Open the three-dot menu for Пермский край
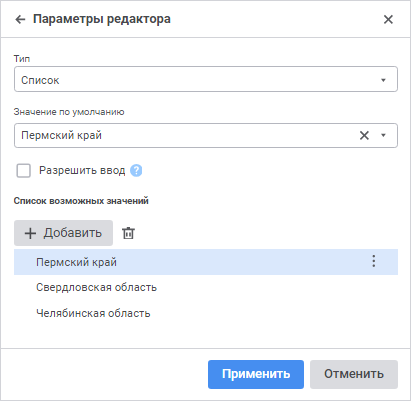 click(x=374, y=261)
